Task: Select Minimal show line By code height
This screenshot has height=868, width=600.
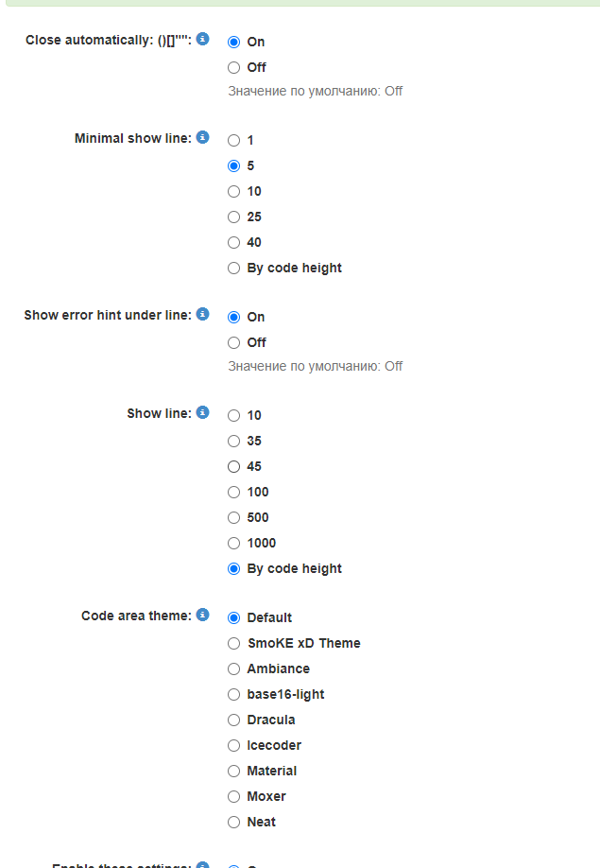Action: (234, 268)
